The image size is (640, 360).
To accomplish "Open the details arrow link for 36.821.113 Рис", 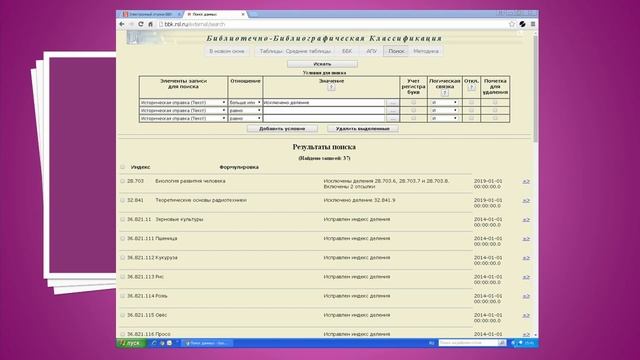I will 526,277.
